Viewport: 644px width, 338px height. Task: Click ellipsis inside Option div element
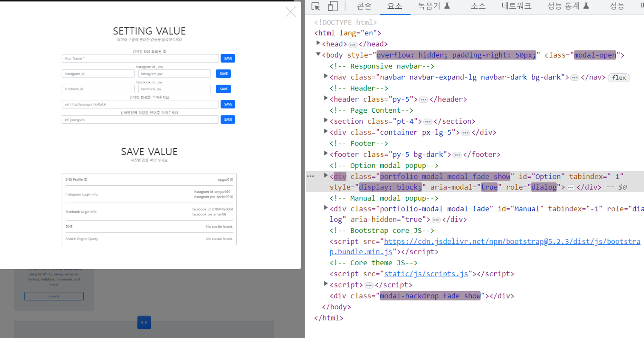click(571, 188)
